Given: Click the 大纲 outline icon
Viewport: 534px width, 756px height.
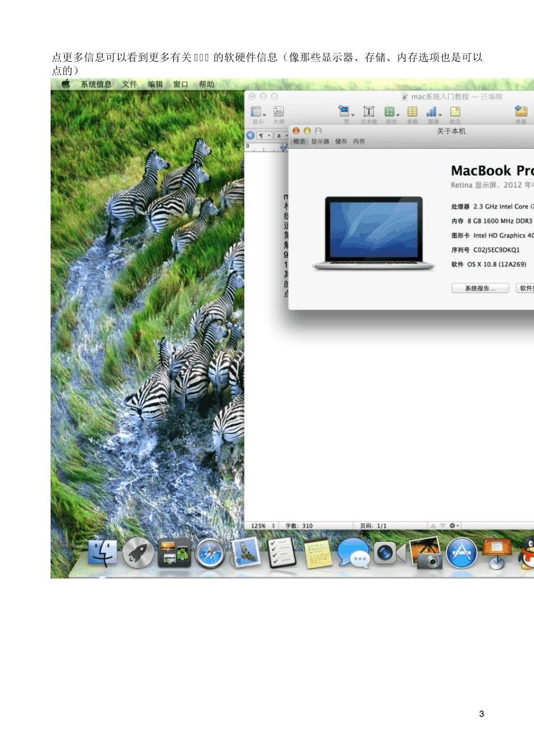Looking at the screenshot, I should (278, 112).
